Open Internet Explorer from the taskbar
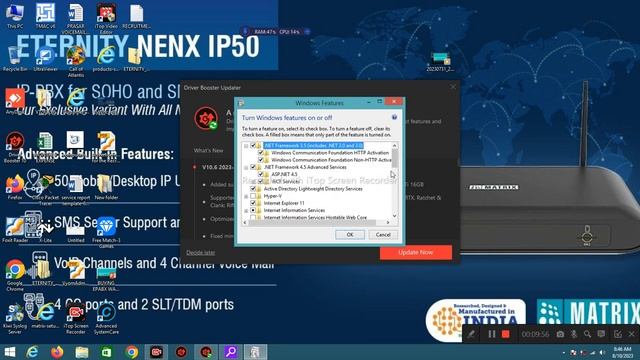The image size is (640, 360). [32, 352]
